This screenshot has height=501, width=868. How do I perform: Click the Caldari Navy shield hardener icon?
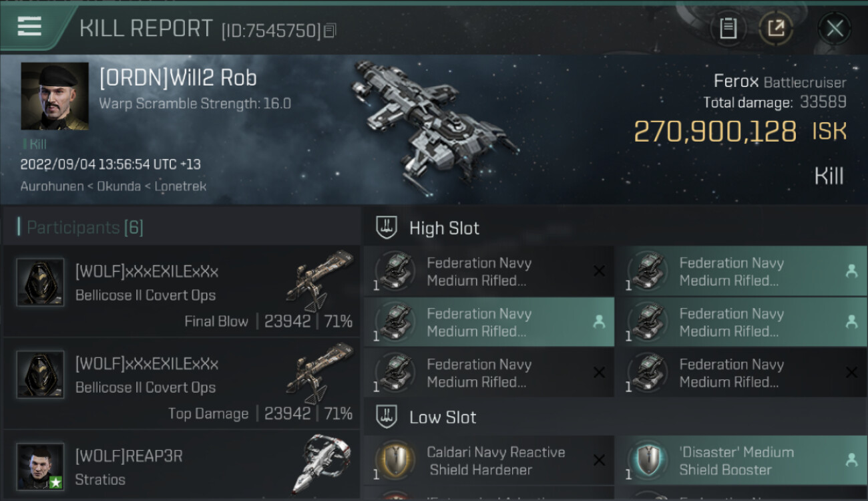click(x=397, y=461)
